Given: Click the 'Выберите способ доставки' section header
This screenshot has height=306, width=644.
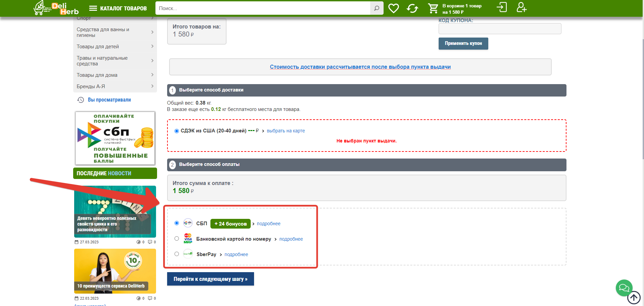Looking at the screenshot, I should [366, 90].
